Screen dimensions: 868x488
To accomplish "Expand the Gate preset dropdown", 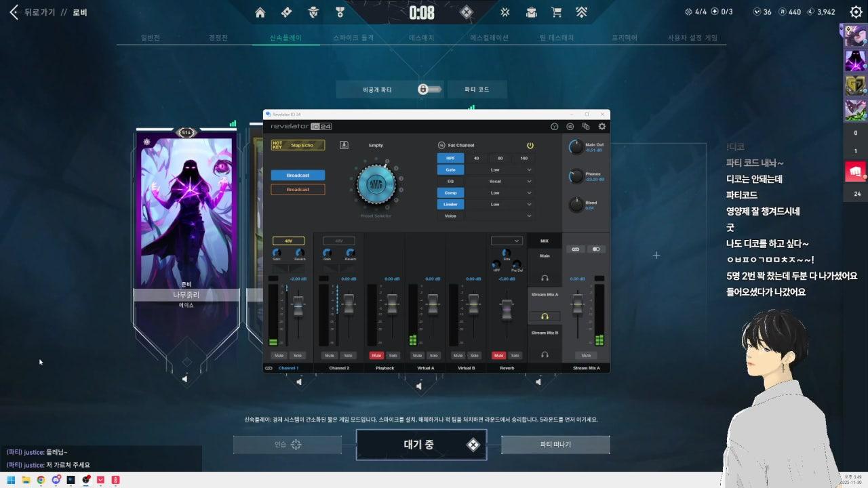I will point(529,169).
